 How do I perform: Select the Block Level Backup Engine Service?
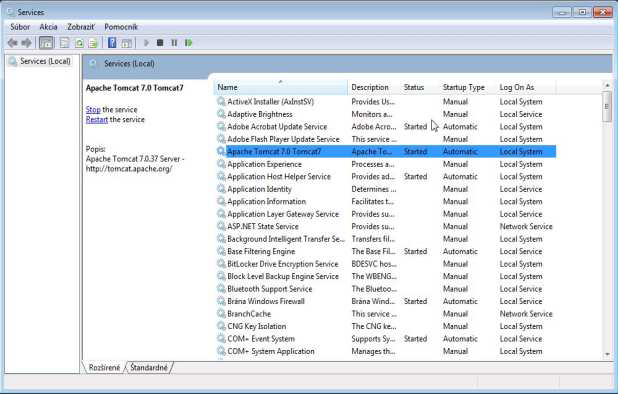click(x=386, y=276)
